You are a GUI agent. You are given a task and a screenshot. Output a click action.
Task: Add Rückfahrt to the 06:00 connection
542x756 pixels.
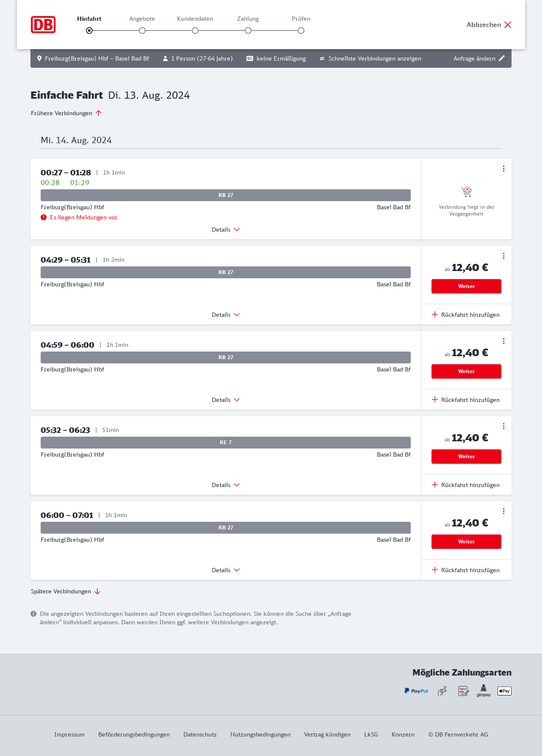click(x=466, y=570)
